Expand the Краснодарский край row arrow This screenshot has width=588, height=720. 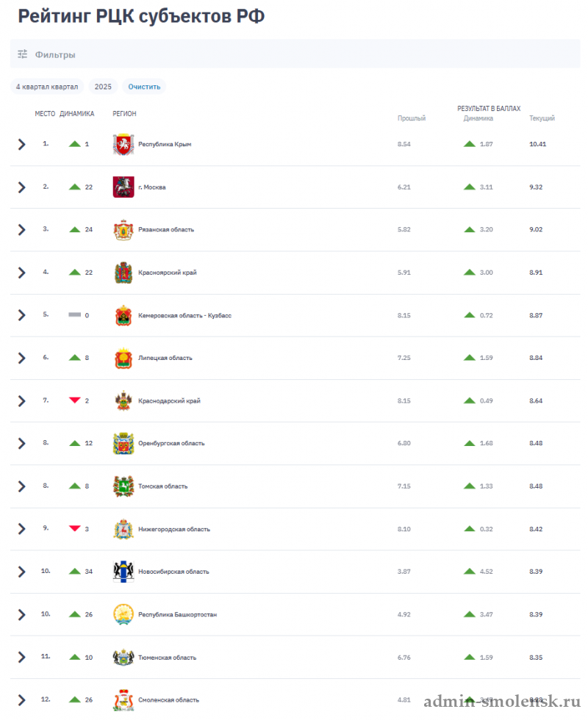[x=21, y=400]
